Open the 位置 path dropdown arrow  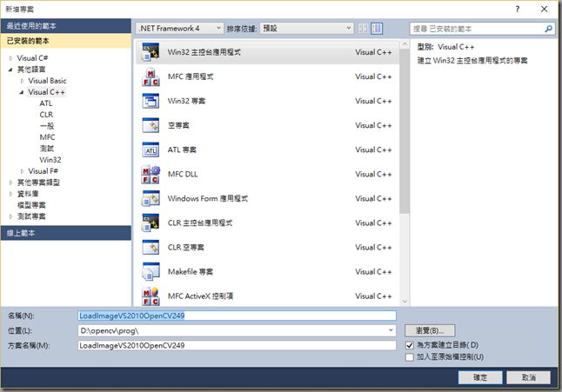point(391,330)
